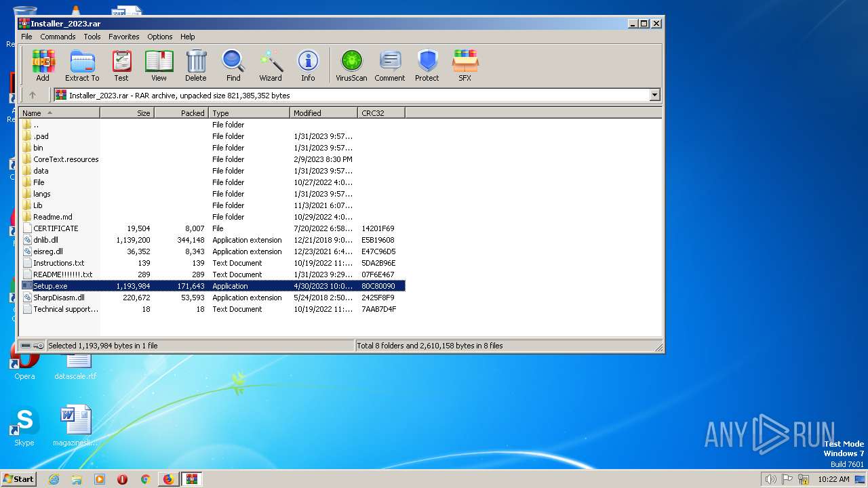Select README!!!!!!!.txt file
The image size is (868, 488).
tap(212, 274)
